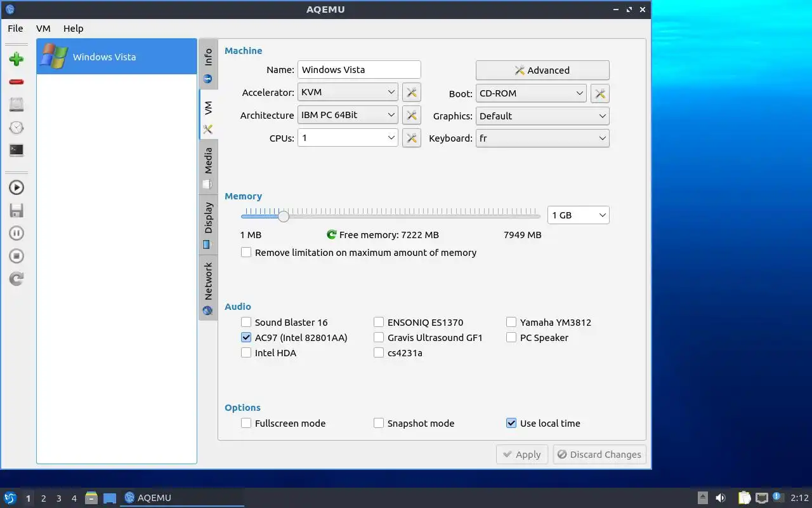Select Windows Vista in the VM list
This screenshot has width=812, height=508.
(x=117, y=57)
